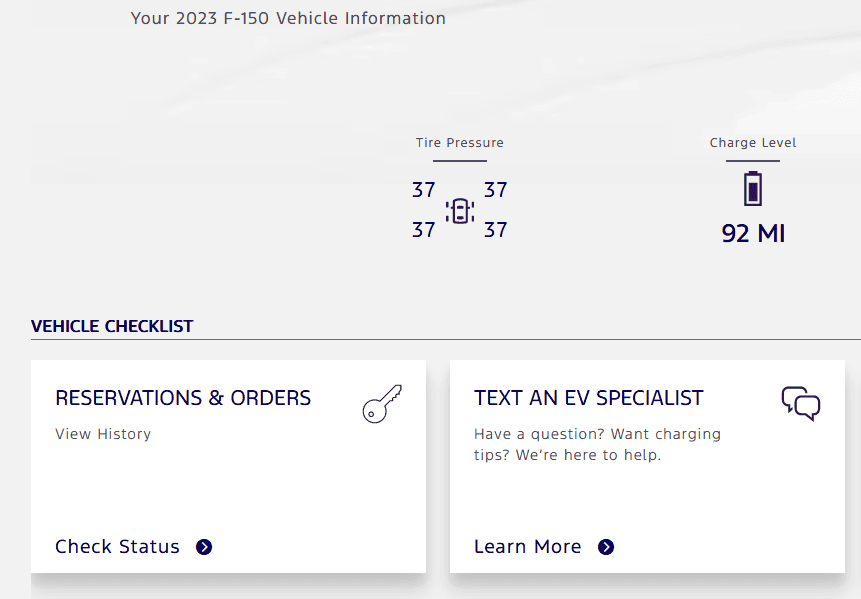Click the chat bubbles icon
861x599 pixels.
(801, 403)
